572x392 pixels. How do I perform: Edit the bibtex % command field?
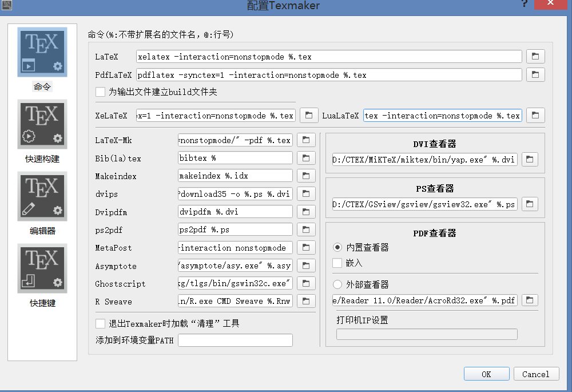tap(235, 158)
